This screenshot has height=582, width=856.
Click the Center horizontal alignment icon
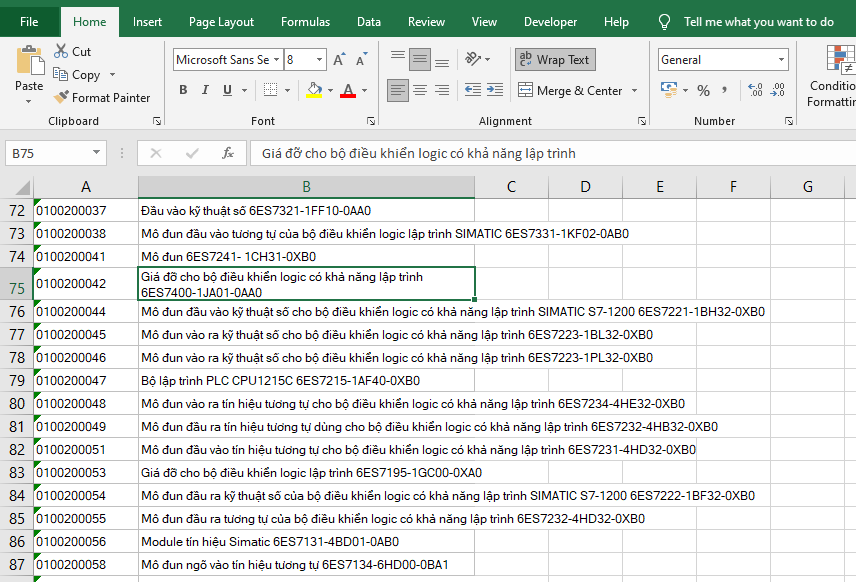(420, 90)
